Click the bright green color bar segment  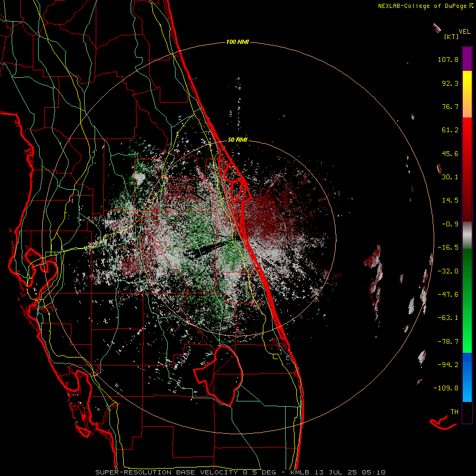click(x=467, y=300)
